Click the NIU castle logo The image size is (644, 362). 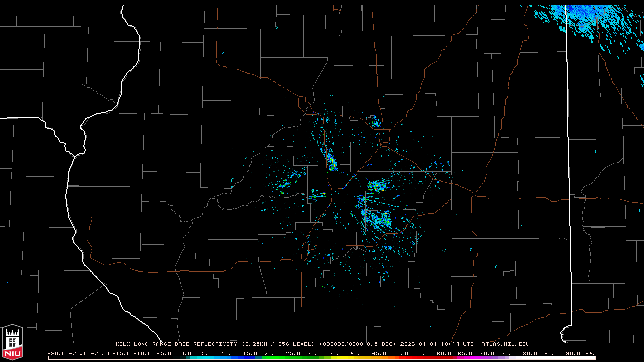point(12,343)
